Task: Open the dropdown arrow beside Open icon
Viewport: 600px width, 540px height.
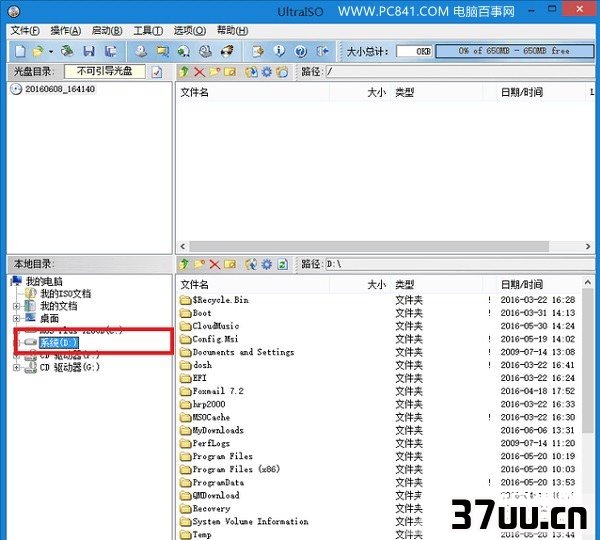Action: coord(51,51)
